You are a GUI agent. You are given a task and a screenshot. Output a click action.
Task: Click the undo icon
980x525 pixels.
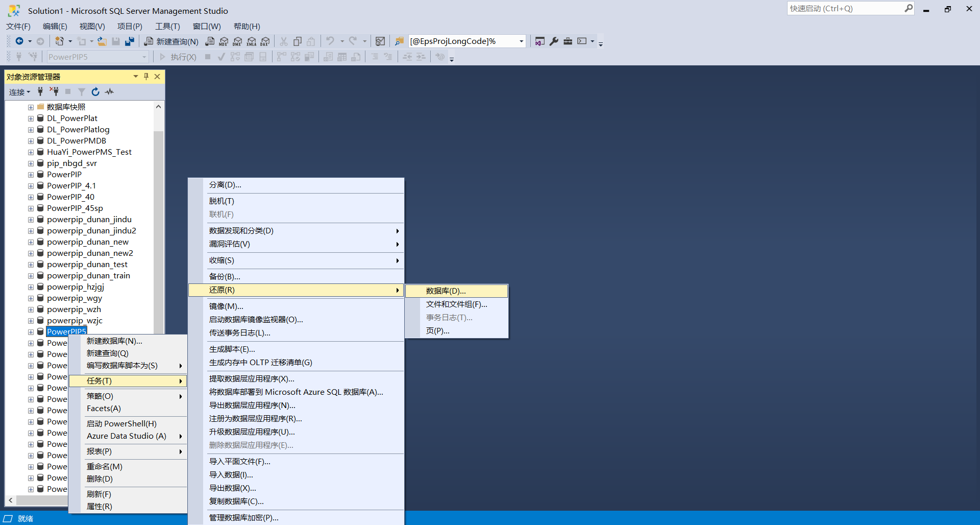point(330,41)
